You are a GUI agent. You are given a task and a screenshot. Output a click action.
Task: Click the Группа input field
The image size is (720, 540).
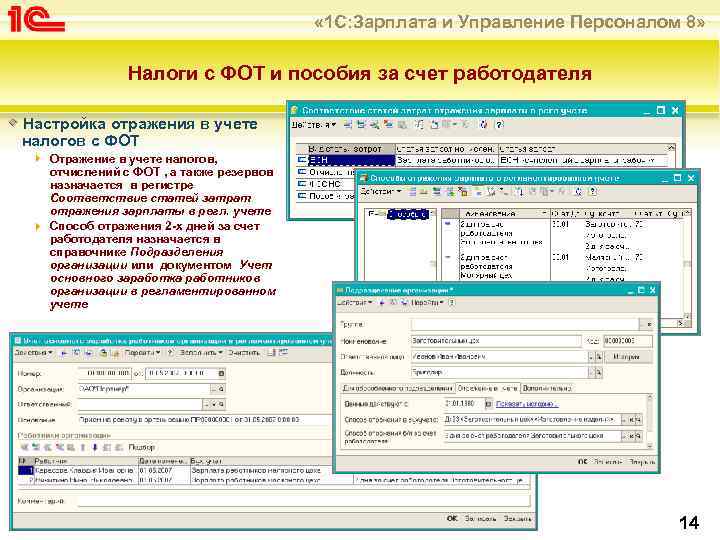524,324
